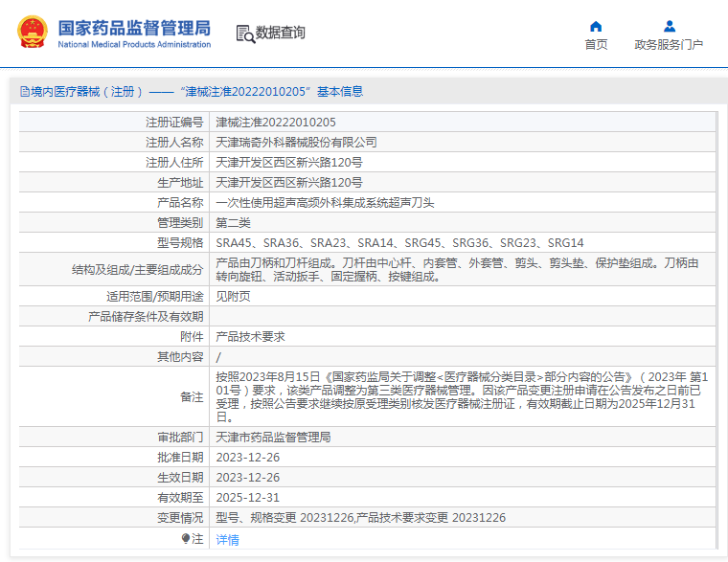Click the National Medical Products Administration subtitle
728x562 pixels.
[134, 45]
